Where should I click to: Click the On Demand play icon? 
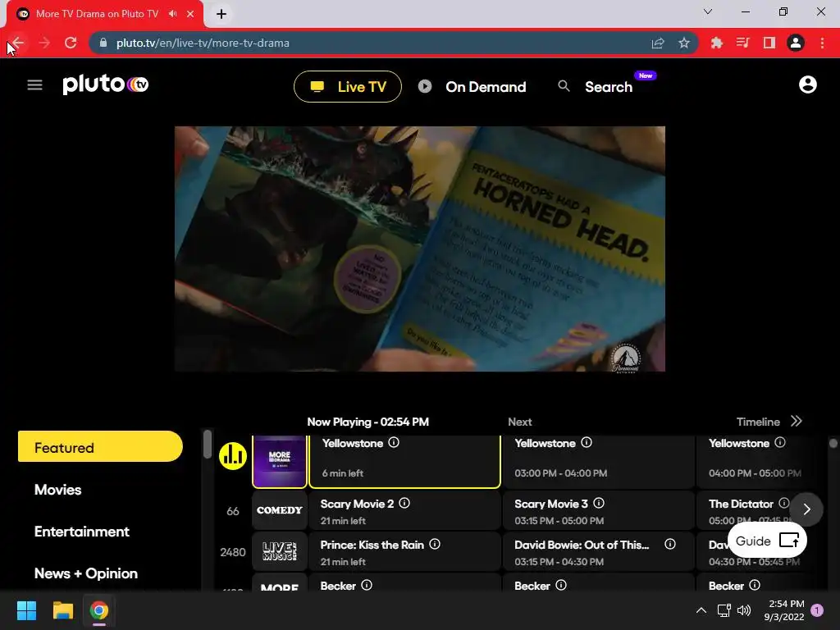tap(425, 86)
